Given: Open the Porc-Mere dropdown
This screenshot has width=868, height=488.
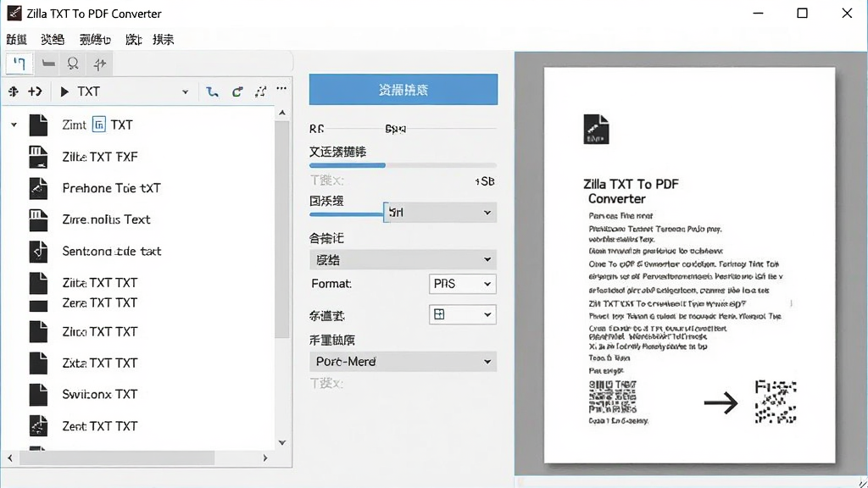Looking at the screenshot, I should (x=403, y=362).
